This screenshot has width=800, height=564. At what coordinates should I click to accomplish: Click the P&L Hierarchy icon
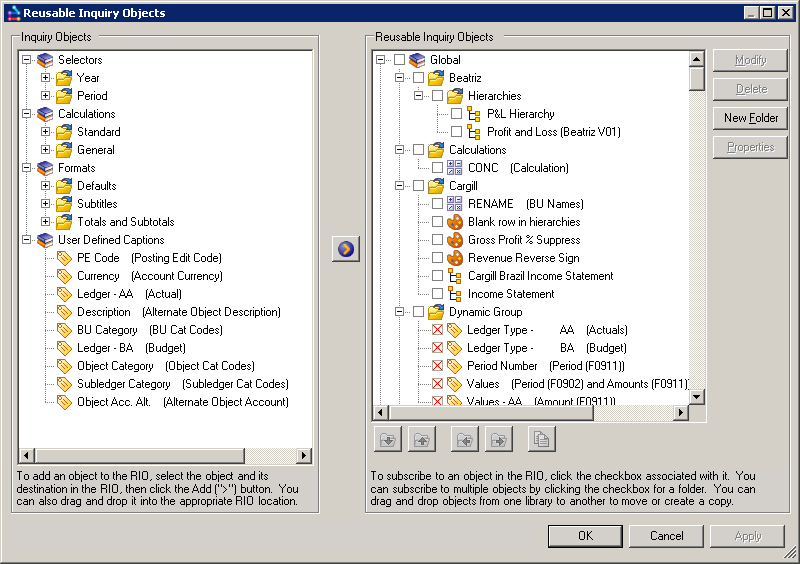click(x=474, y=114)
